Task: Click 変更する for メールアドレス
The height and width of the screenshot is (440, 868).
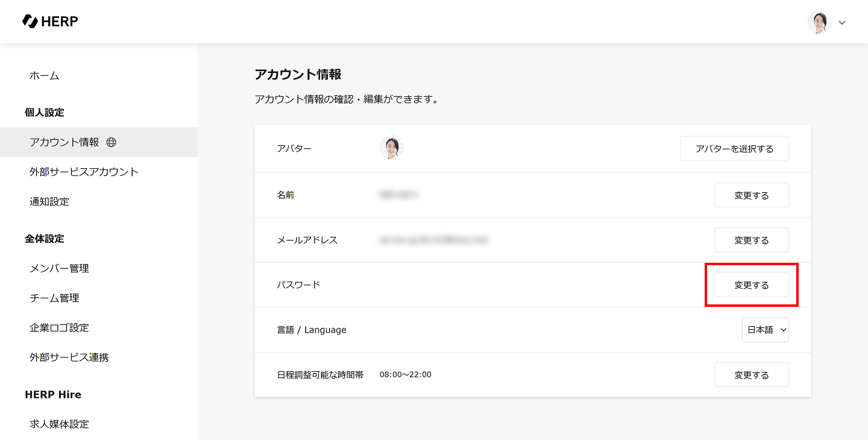Action: point(751,240)
